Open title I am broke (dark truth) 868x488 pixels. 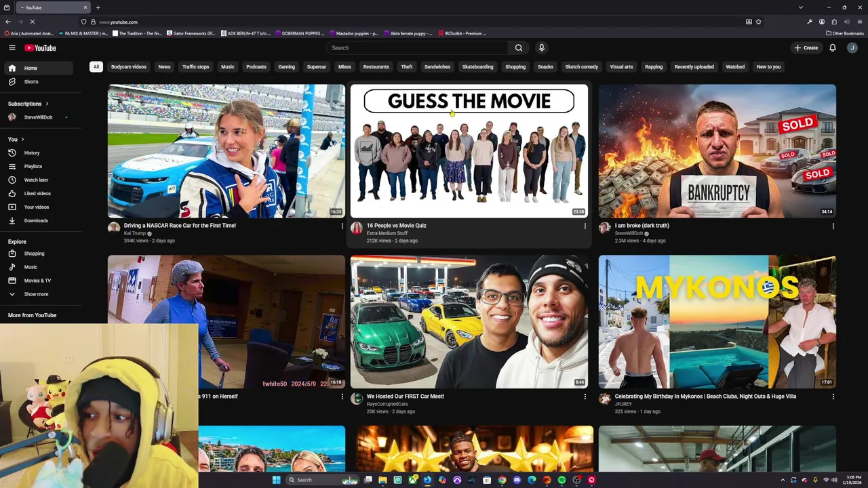642,226
